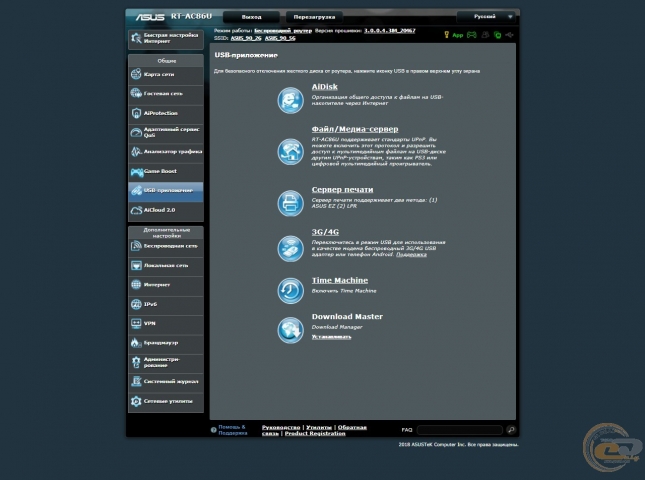Open the Утилиты (Utilities) footer link
Viewport: 645px width, 480px height.
coord(319,427)
